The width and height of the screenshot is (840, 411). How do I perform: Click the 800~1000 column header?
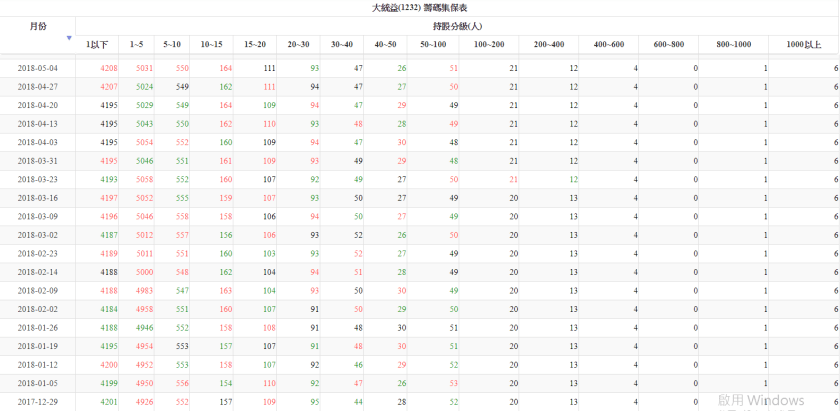[x=734, y=44]
